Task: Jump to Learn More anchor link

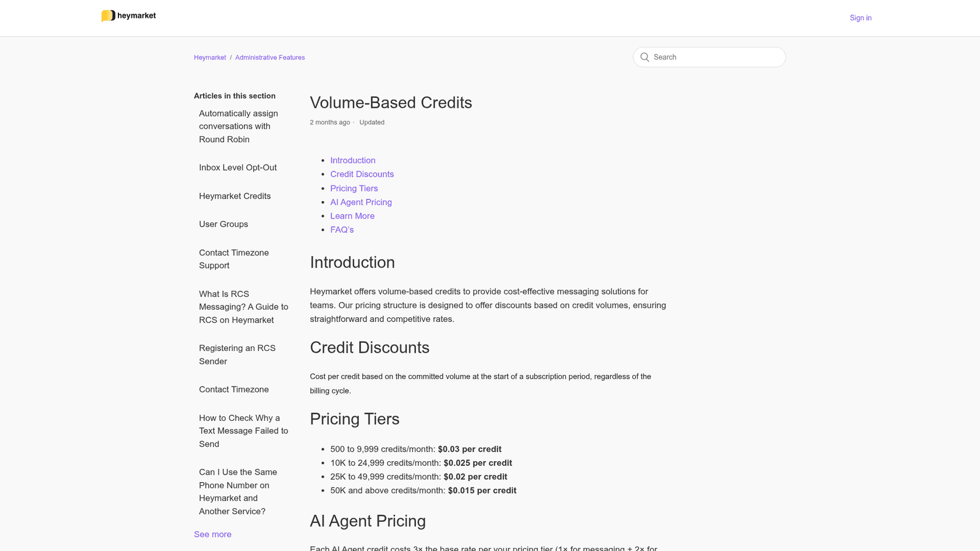Action: tap(352, 216)
